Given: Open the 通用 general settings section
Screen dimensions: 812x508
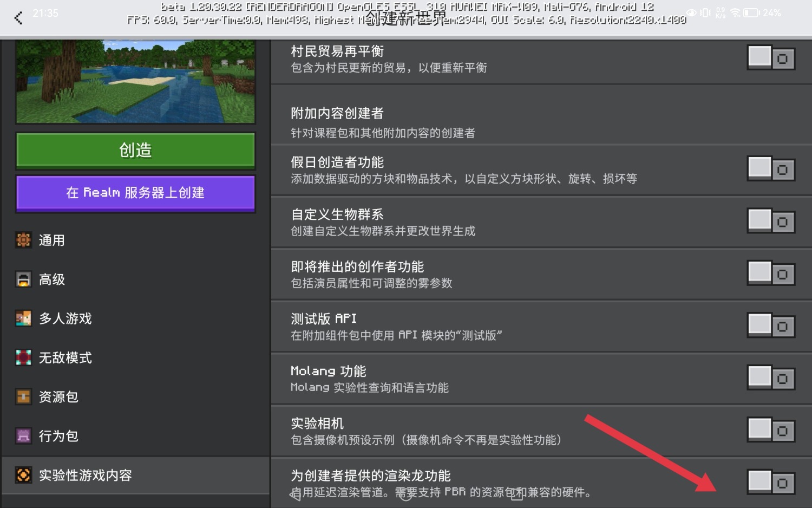Looking at the screenshot, I should [135, 240].
